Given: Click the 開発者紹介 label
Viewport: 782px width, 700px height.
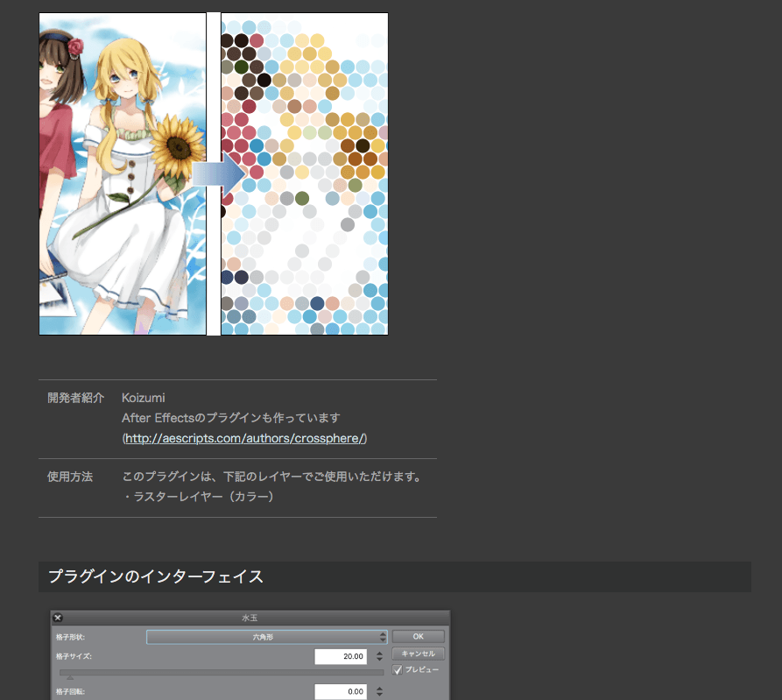Looking at the screenshot, I should [x=76, y=398].
